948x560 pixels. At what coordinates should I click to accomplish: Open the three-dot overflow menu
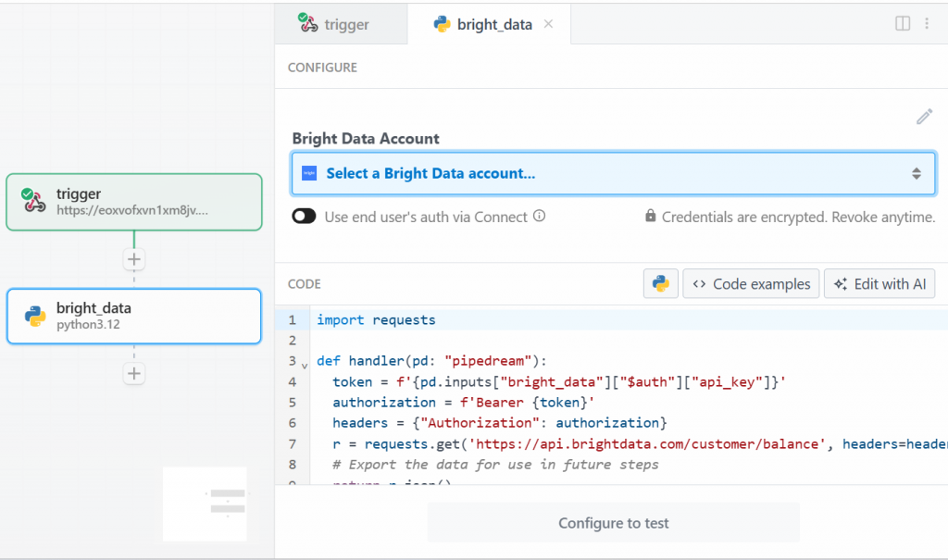coord(929,23)
